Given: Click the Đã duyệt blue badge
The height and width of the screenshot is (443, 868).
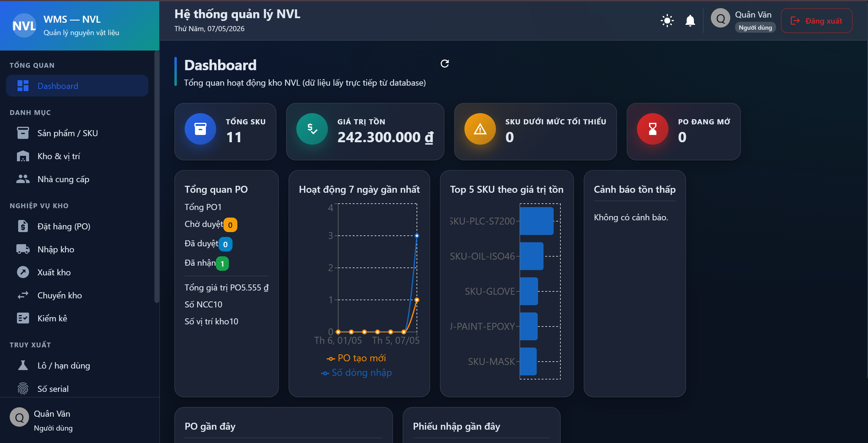Looking at the screenshot, I should click(226, 244).
